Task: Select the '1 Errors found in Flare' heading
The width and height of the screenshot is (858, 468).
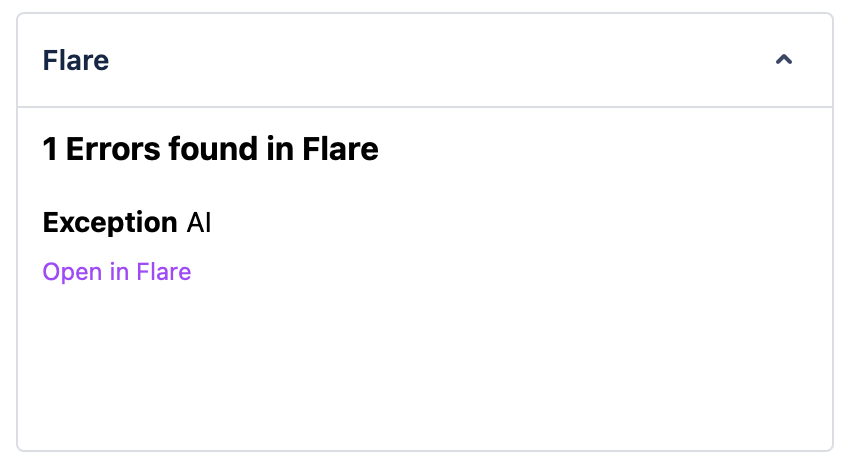Action: [210, 150]
